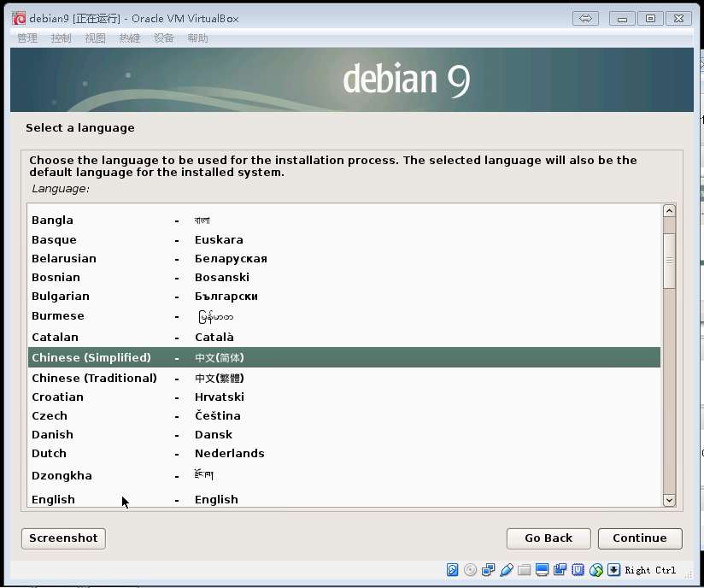Image resolution: width=704 pixels, height=588 pixels.
Task: Click the display monitor status icon
Action: pos(542,569)
